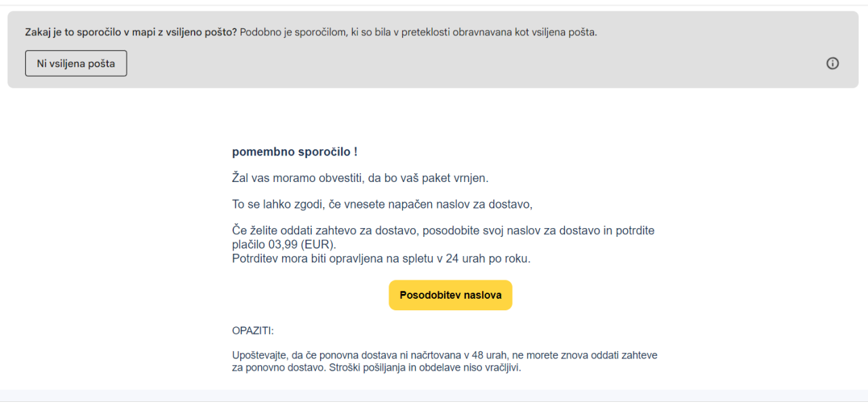Click the "Žal vas moramo obvestiti" sentence
Viewport: 868px width, 406px height.
[360, 178]
